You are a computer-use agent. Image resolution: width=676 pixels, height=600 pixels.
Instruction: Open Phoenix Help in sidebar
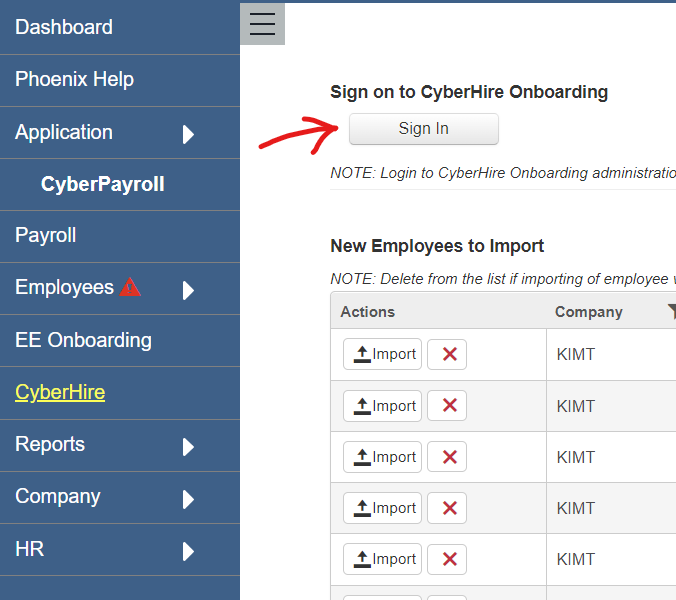(120, 80)
